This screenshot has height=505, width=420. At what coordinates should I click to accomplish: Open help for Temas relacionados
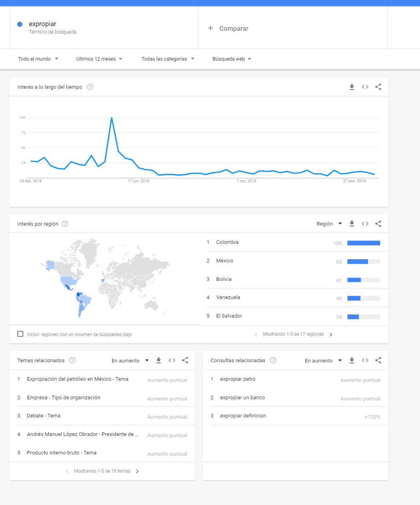pos(73,360)
